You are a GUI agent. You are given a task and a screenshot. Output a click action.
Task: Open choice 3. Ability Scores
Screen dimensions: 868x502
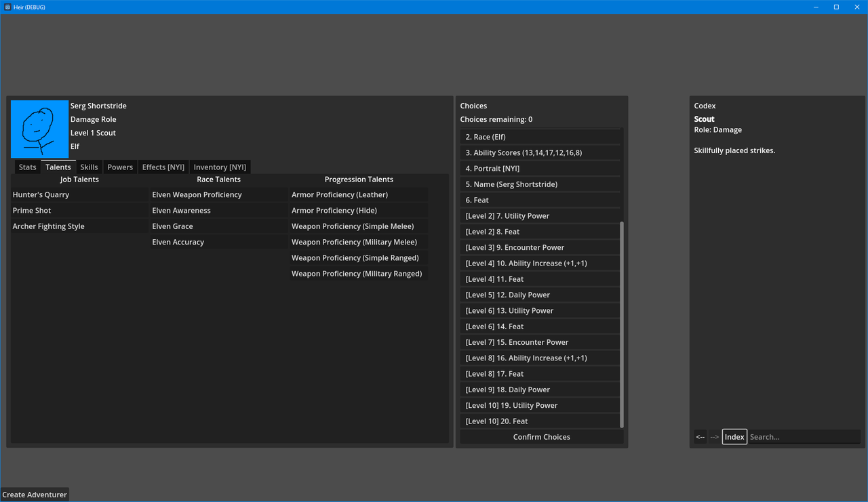(x=540, y=152)
